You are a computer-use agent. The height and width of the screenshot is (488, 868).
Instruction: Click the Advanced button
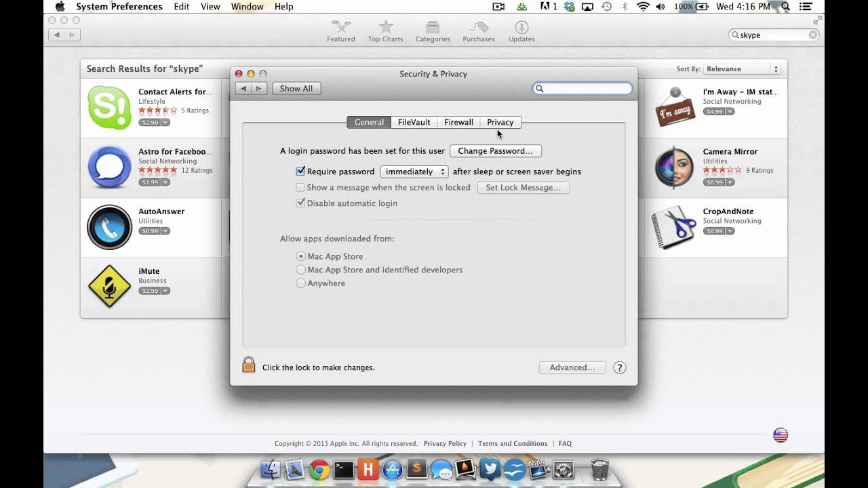point(572,367)
